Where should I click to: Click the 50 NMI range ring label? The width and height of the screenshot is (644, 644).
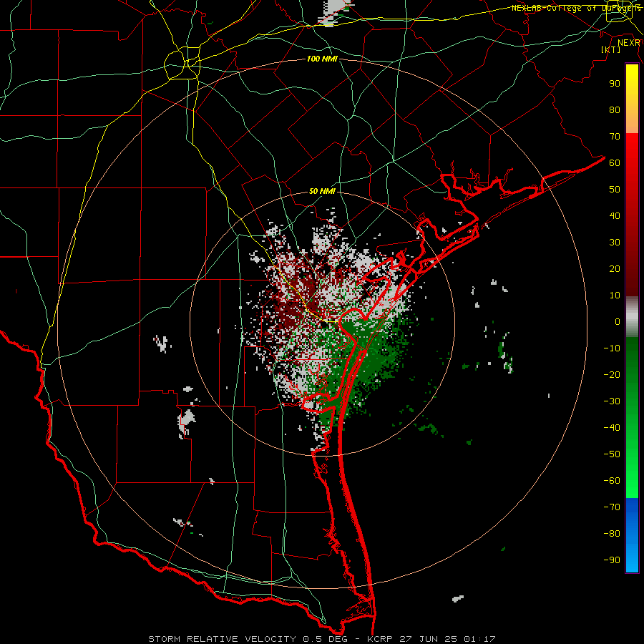click(322, 191)
